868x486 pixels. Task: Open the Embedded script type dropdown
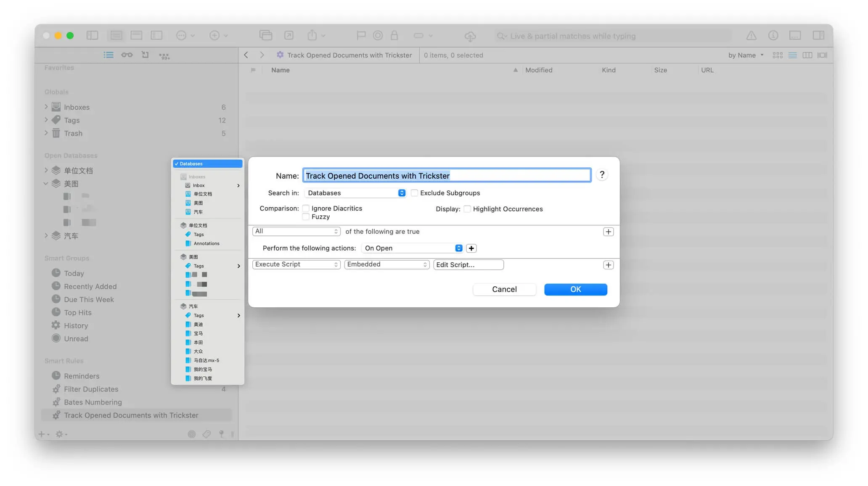(x=387, y=264)
